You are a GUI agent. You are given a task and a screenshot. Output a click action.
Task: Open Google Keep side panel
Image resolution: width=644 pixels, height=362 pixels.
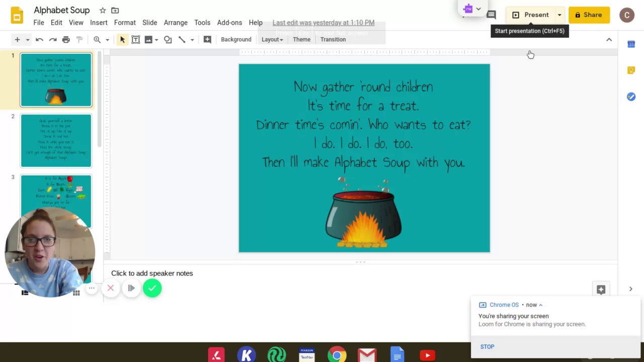(x=631, y=70)
